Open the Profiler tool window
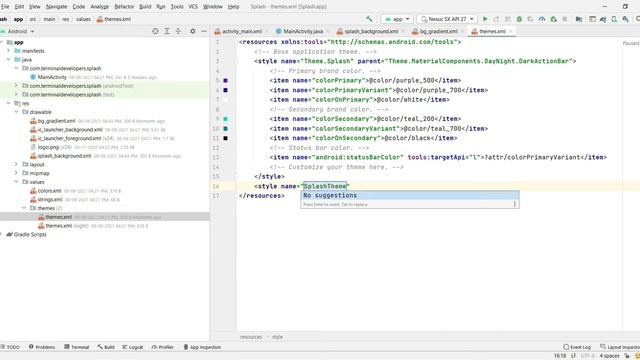 [x=162, y=347]
